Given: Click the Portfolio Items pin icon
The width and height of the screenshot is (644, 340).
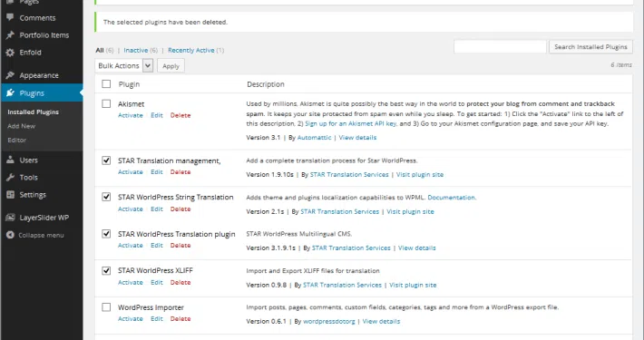Looking at the screenshot, I should (10, 35).
